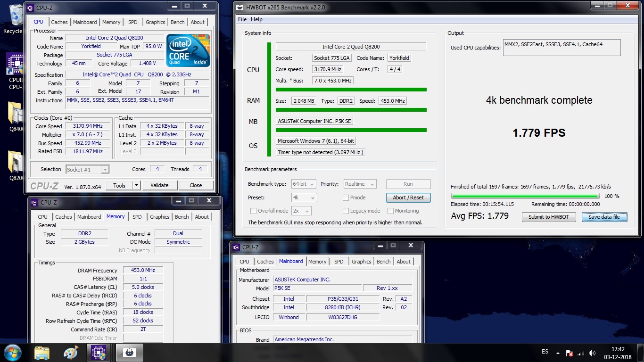Click Submit to HWBOT button
The image size is (644, 362).
[x=549, y=217]
